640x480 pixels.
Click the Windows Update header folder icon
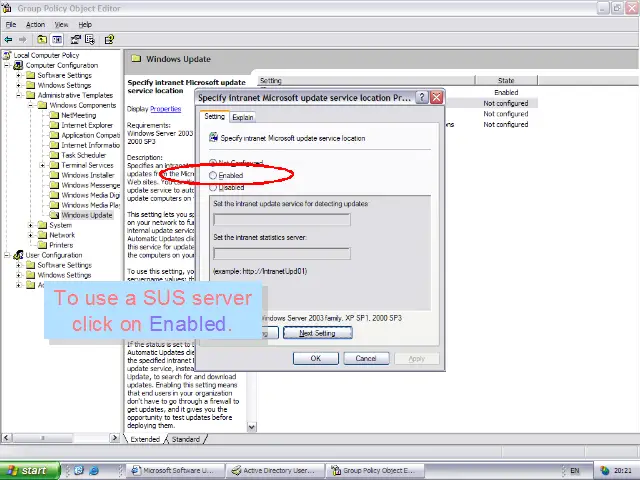(x=136, y=59)
